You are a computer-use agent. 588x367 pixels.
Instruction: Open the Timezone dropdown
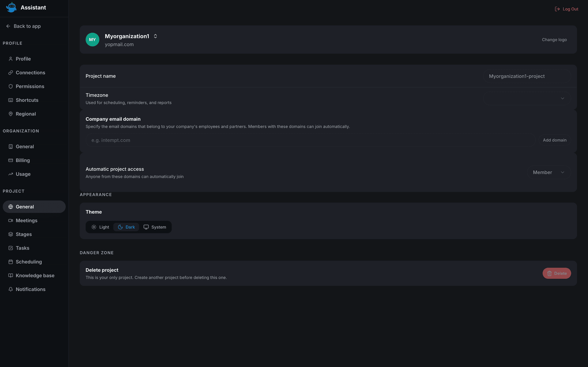527,98
